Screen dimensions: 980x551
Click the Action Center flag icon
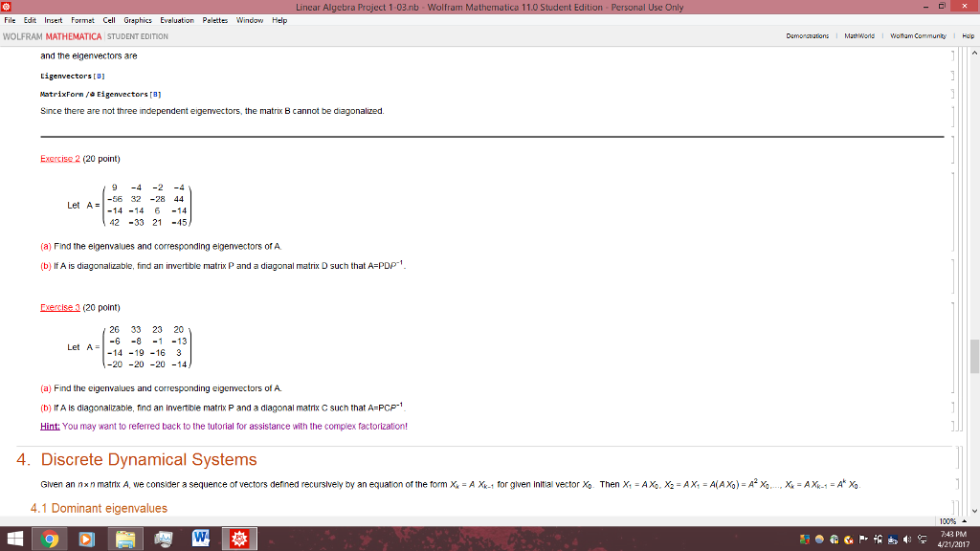863,539
